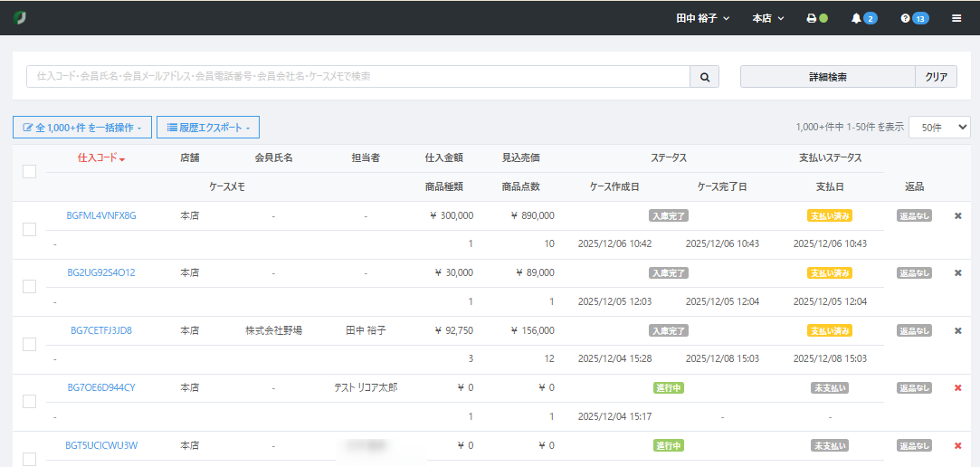Expand the 田中 裕子 user dropdown
980x467 pixels.
[x=702, y=18]
